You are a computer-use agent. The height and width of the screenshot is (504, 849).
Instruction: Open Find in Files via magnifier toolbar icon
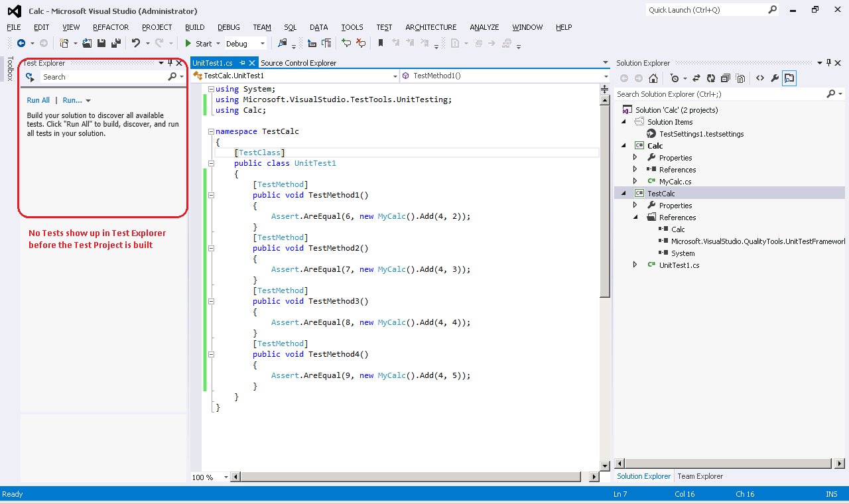click(x=282, y=43)
